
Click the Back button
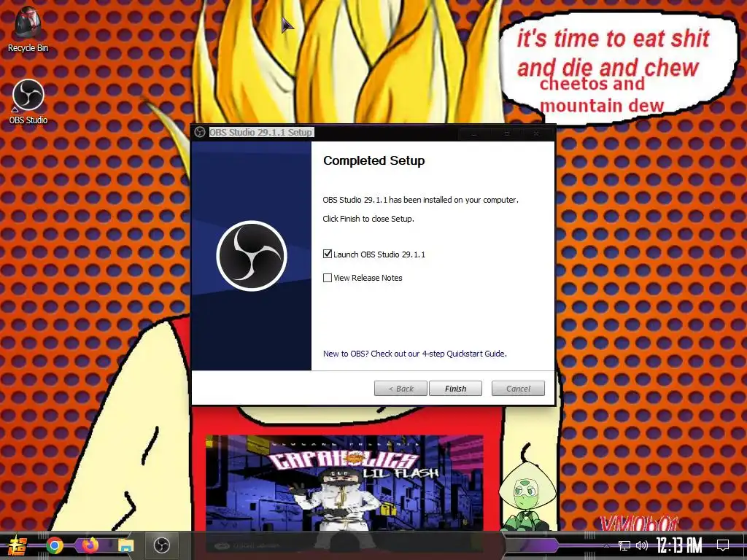point(400,389)
